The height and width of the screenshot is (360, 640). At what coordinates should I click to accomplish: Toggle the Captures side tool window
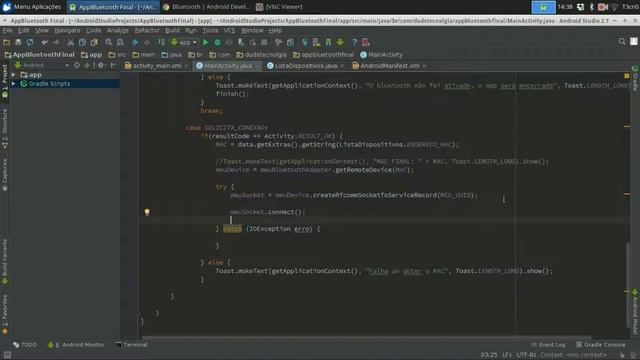click(5, 175)
